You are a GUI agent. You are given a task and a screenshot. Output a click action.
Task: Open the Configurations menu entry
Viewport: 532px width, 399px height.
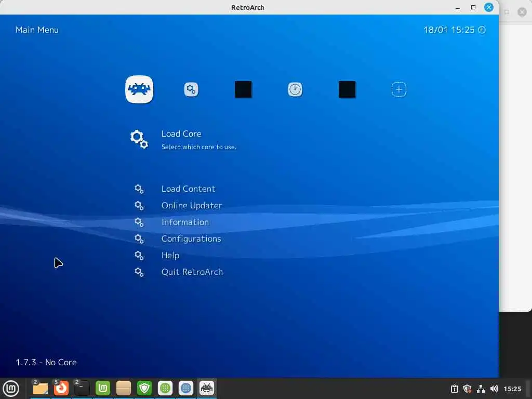point(191,239)
